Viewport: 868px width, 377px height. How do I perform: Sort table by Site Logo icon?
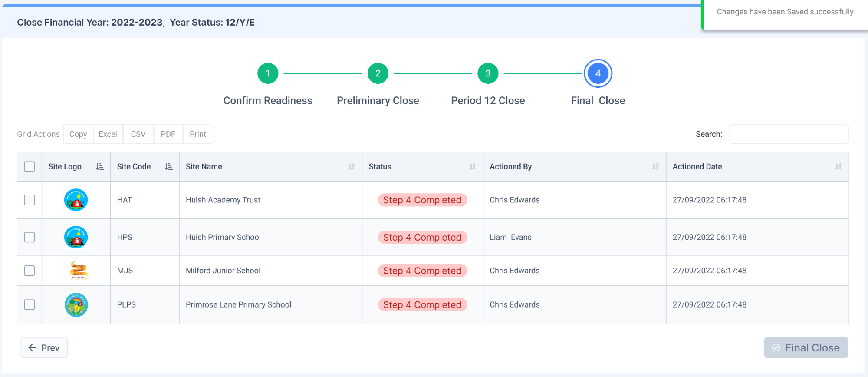pyautogui.click(x=100, y=167)
